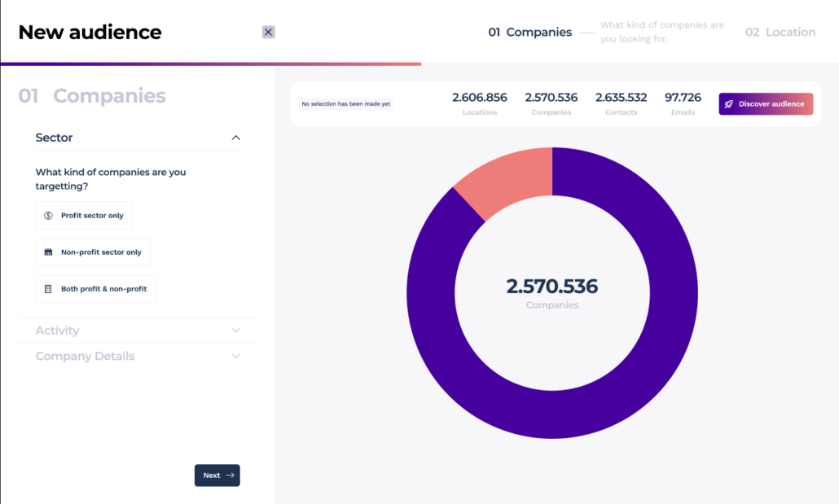
Task: Collapse the Sector section chevron
Action: tap(236, 138)
